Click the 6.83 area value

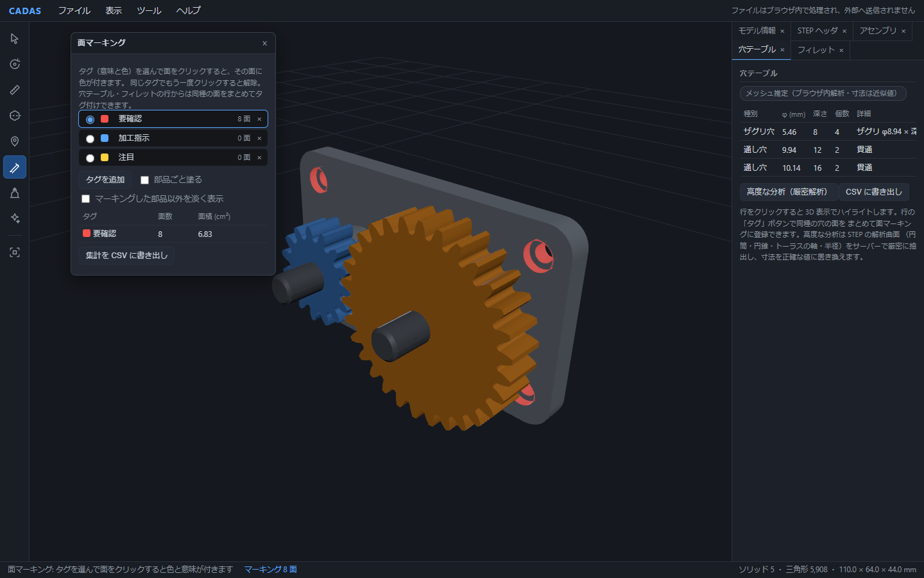(205, 234)
